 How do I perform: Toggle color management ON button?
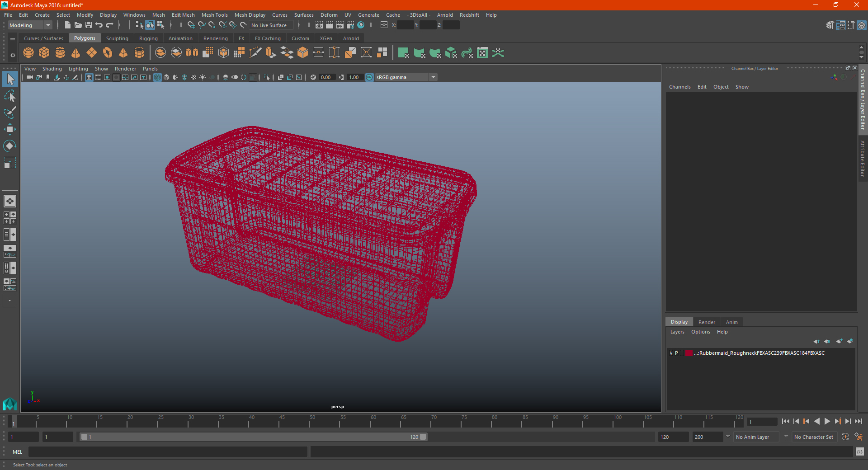point(369,77)
